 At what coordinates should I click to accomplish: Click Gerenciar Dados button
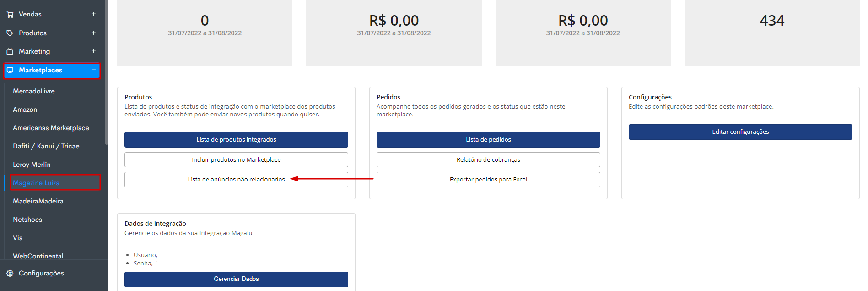(236, 279)
